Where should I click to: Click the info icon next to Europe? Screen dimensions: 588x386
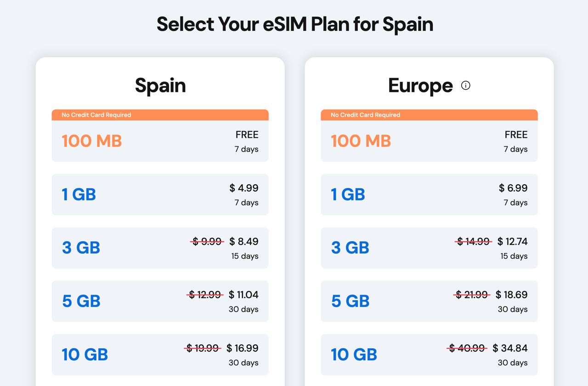point(465,85)
